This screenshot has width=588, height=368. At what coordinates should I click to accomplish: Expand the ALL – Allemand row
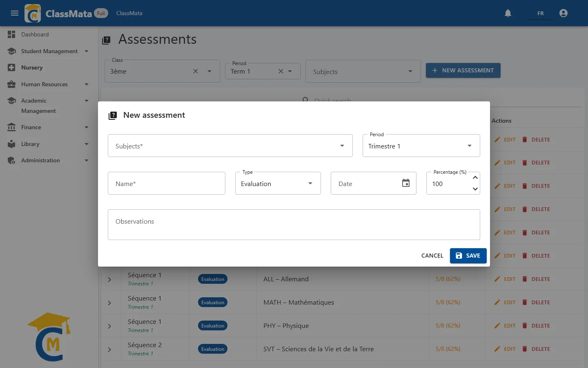109,279
